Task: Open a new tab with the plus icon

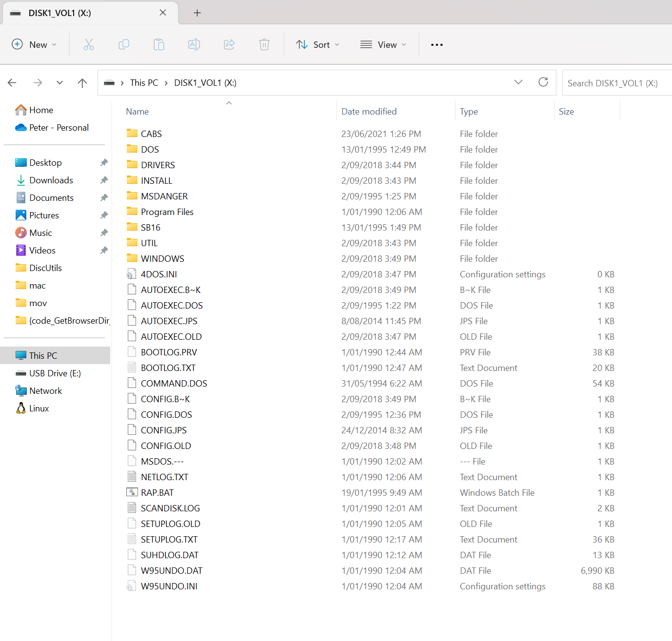Action: (x=197, y=13)
